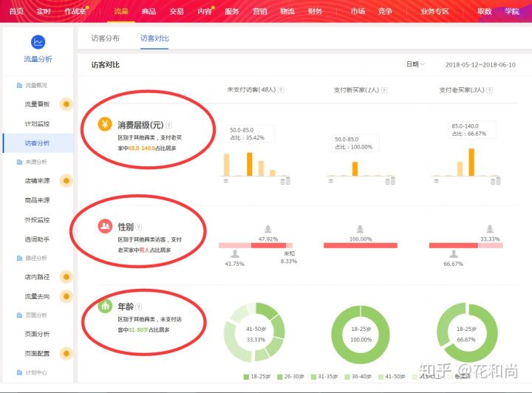Click 未支付访客 age donut chart
This screenshot has width=532, height=393.
254,332
